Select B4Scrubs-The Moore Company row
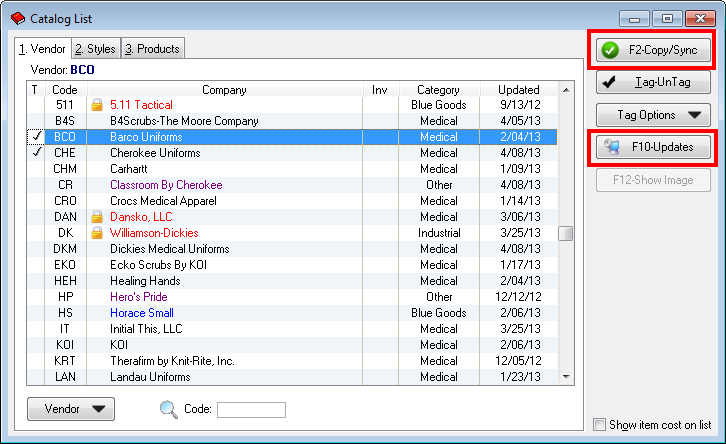This screenshot has height=444, width=726. tap(292, 121)
